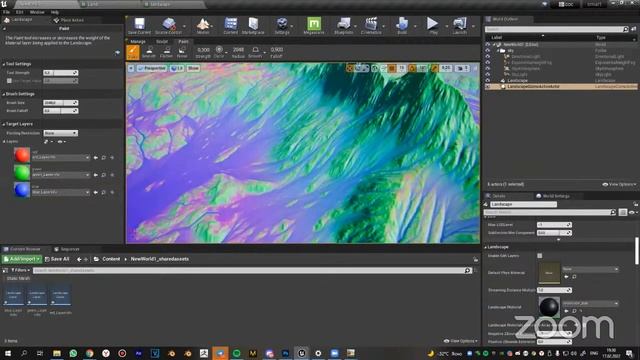640x360 pixels.
Task: Open Content browser Filters
Action: (20, 270)
